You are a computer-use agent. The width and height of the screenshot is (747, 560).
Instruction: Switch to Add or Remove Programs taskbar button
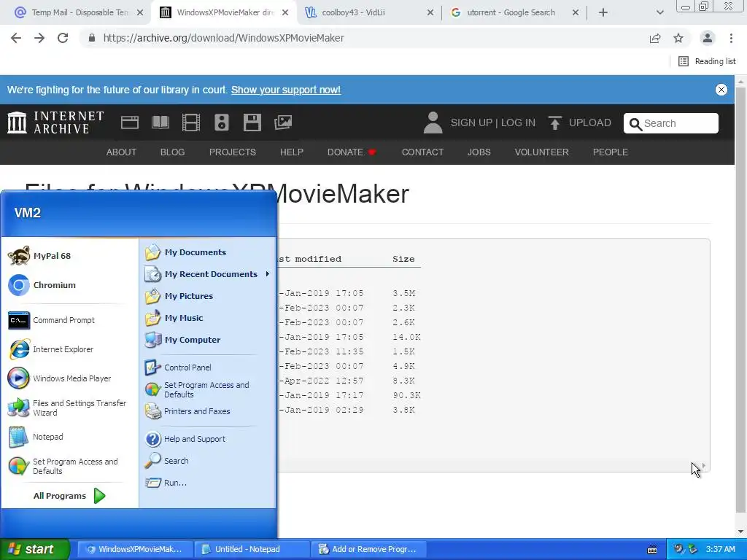point(368,549)
